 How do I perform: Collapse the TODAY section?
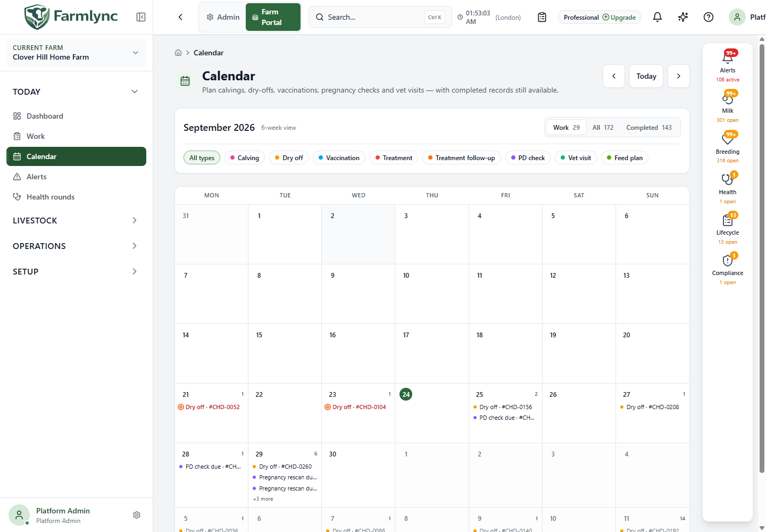click(76, 92)
